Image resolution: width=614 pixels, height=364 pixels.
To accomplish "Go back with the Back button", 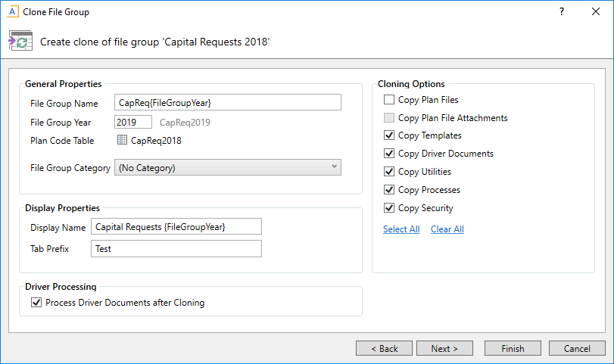I will click(x=384, y=349).
